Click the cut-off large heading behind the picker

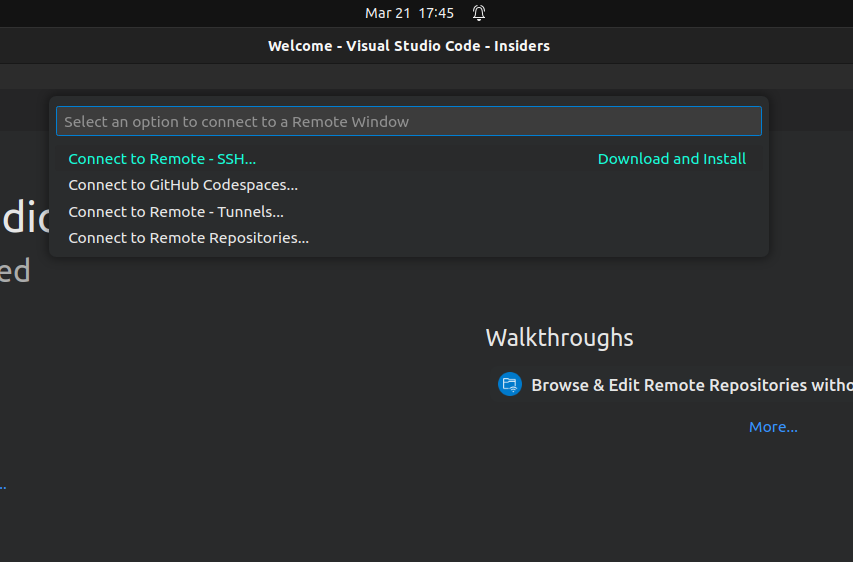pyautogui.click(x=25, y=218)
